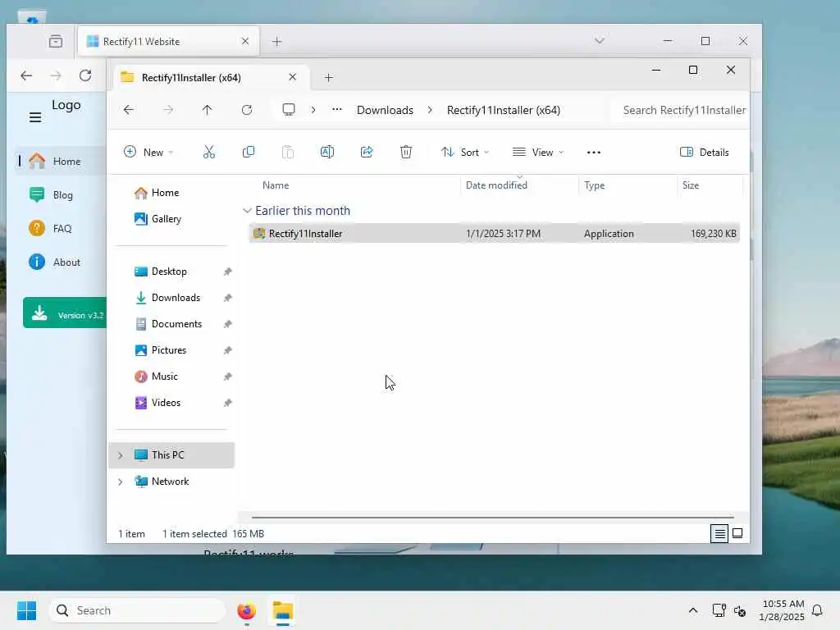Click the Copy icon in toolbar
Screen dimensions: 840x630
pyautogui.click(x=248, y=152)
